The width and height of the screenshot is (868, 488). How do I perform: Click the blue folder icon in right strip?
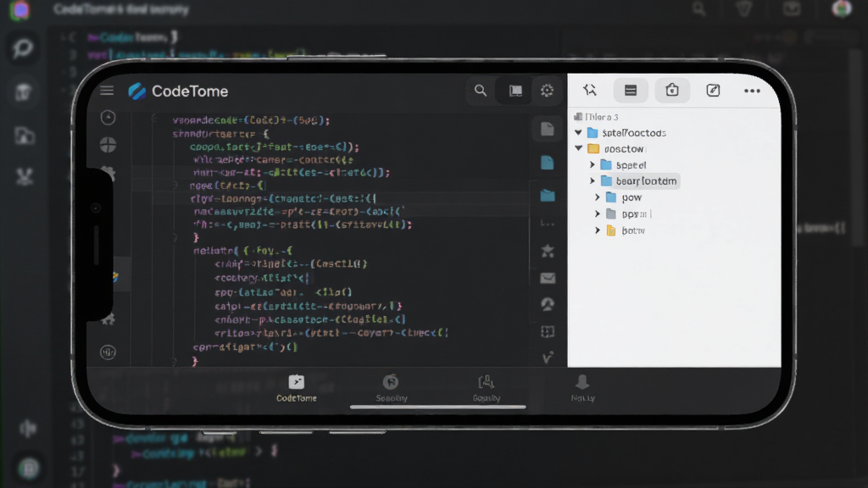pyautogui.click(x=548, y=196)
